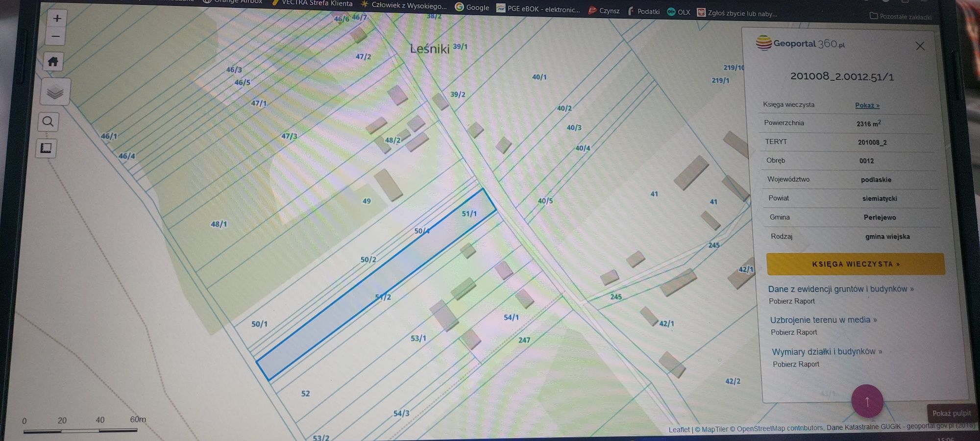Select road parcel 247 on the map
This screenshot has width=980, height=441.
(524, 340)
